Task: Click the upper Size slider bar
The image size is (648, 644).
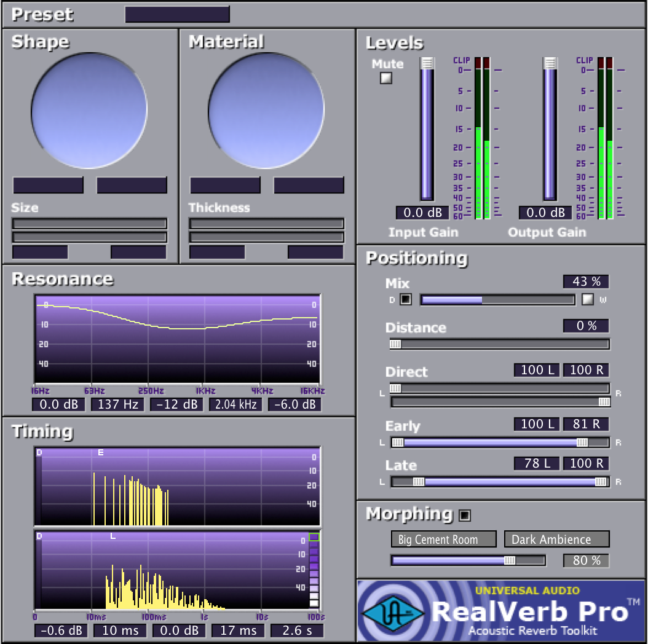Action: pos(90,224)
